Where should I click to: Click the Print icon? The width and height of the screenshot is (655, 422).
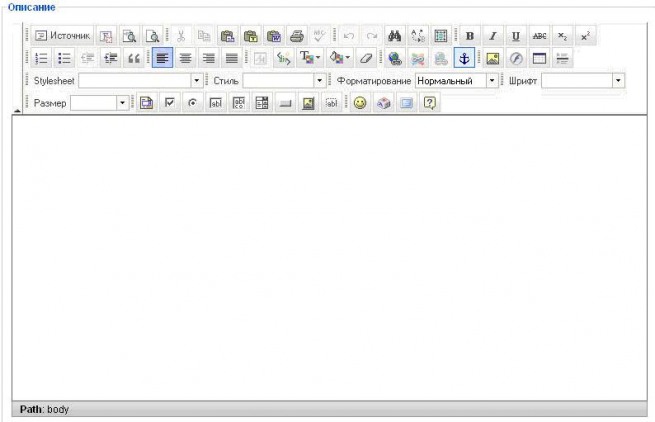coord(297,36)
